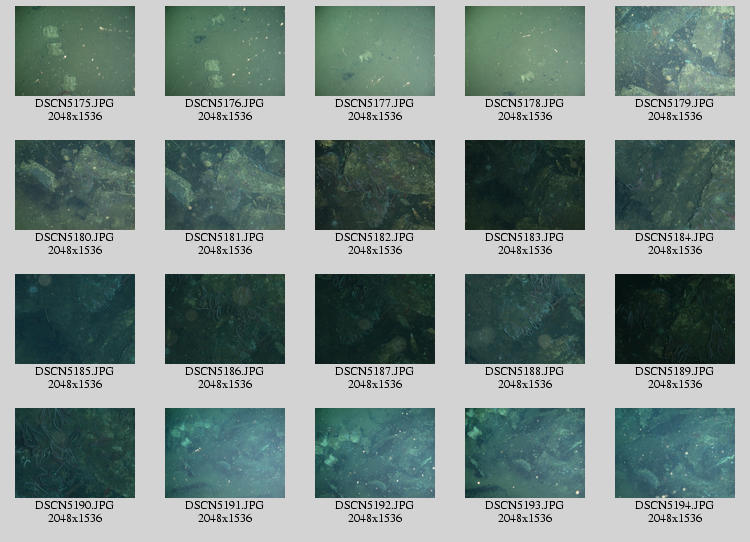Open the DSCN5183.JPG thumbnail image
Viewport: 750px width, 542px height.
click(x=525, y=185)
